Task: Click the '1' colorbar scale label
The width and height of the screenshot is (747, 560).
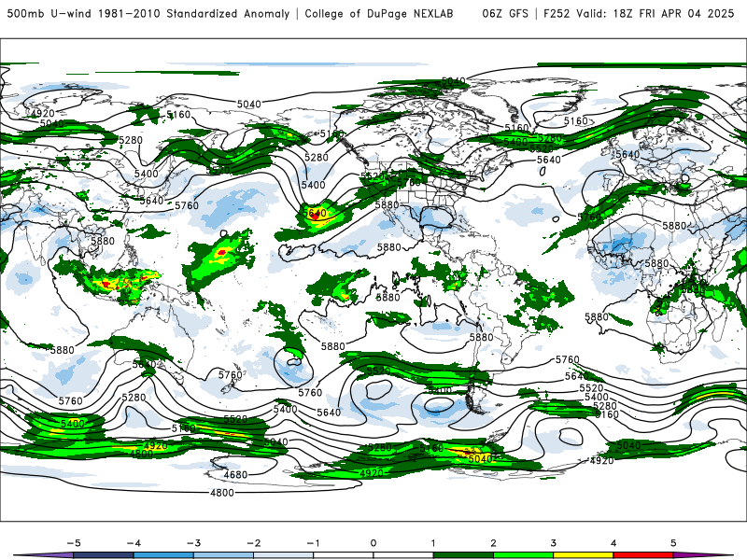Action: [433, 543]
